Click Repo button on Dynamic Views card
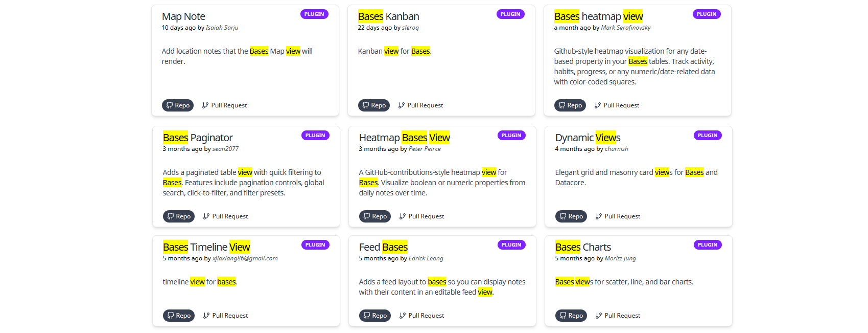868x333 pixels. coord(571,216)
